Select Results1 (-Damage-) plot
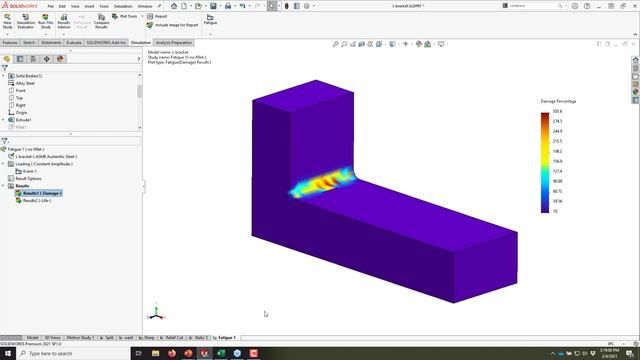The image size is (640, 360). tap(42, 193)
